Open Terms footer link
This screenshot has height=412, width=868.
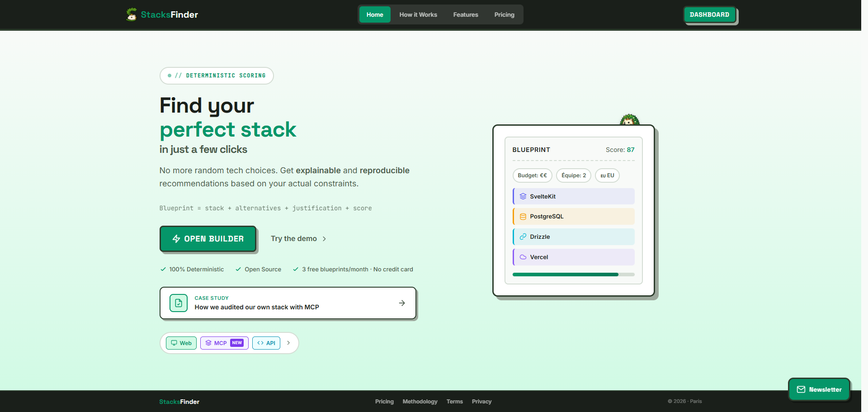coord(455,402)
